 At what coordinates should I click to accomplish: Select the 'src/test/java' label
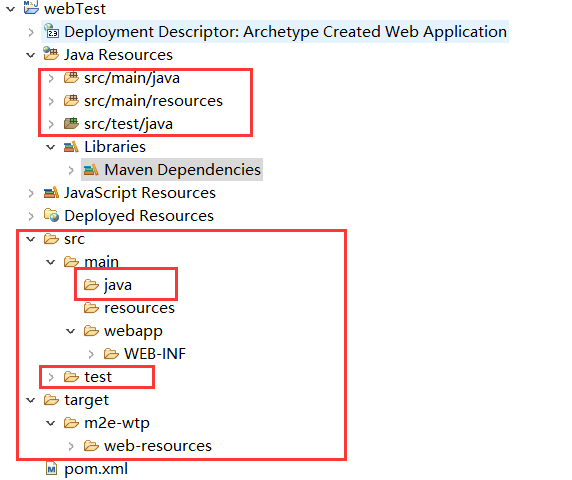tap(128, 124)
